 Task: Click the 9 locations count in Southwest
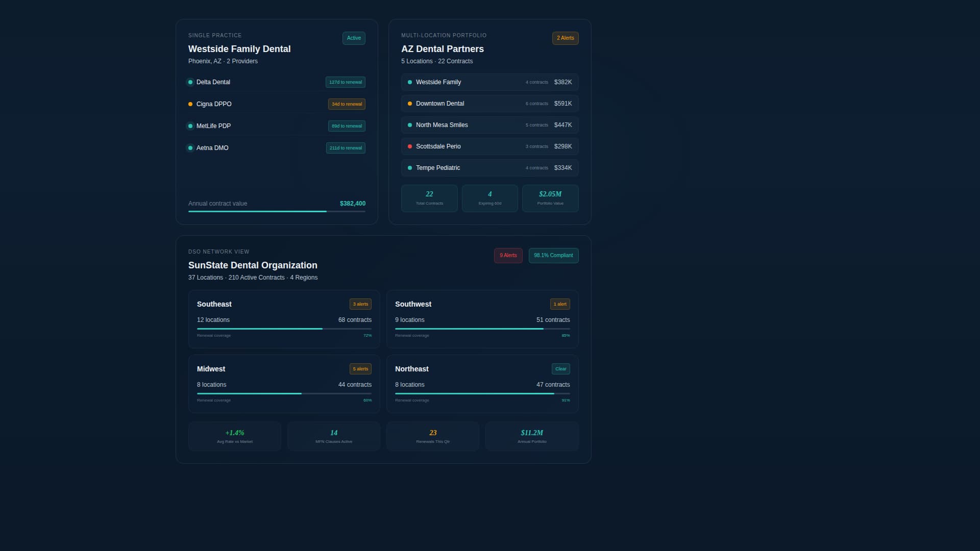[x=410, y=320]
